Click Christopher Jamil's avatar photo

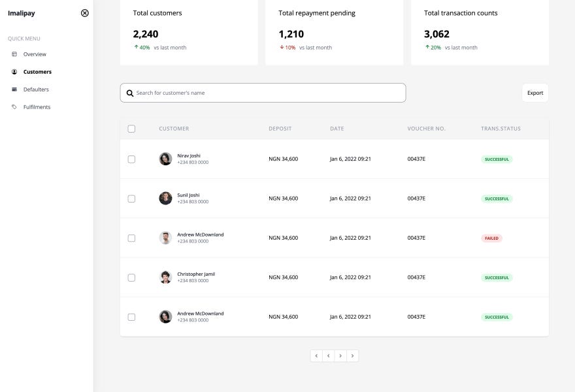click(x=165, y=276)
